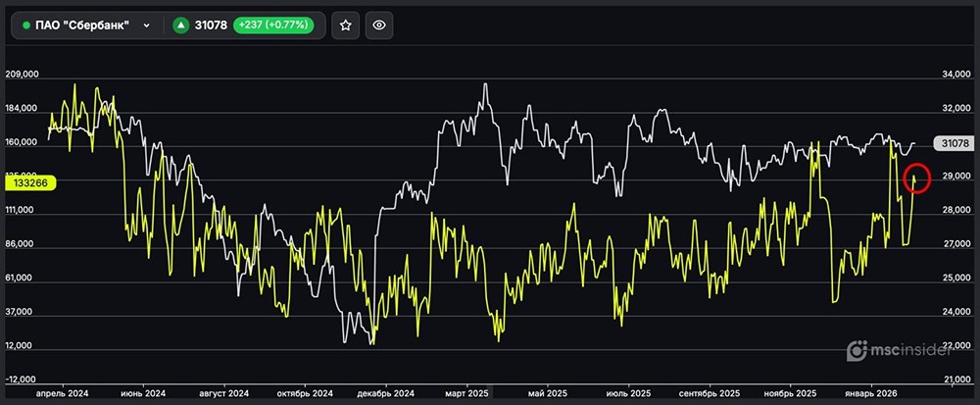
Task: Click the 21,000 right axis value
Action: click(x=956, y=380)
